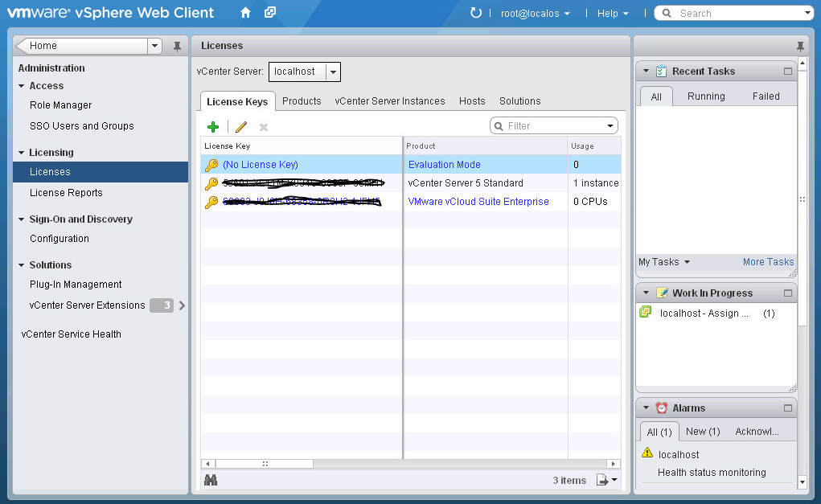Click the key icon of No License Key row
Image resolution: width=821 pixels, height=504 pixels.
coord(211,165)
